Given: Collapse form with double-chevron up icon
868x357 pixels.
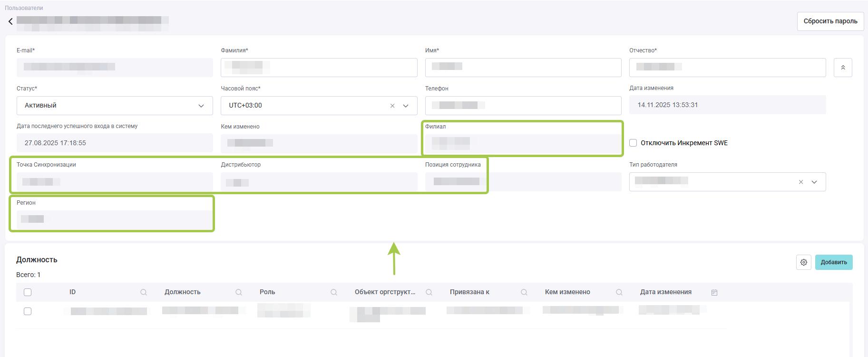Looking at the screenshot, I should (842, 68).
